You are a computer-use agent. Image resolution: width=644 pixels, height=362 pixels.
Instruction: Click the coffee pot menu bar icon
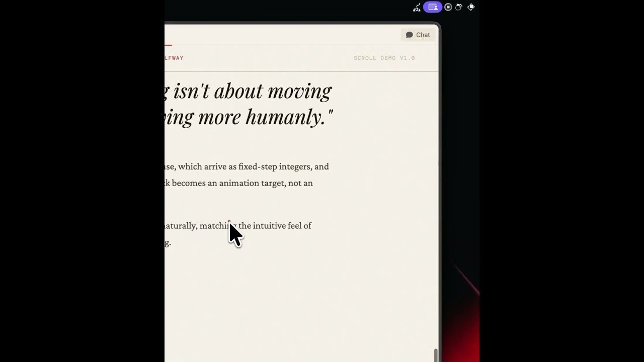click(459, 7)
